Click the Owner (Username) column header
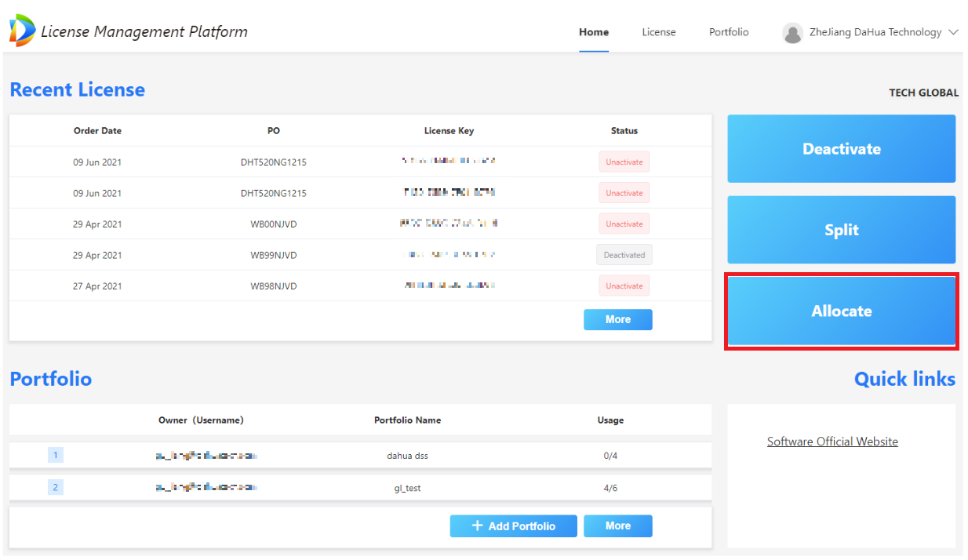The height and width of the screenshot is (560, 968). (201, 420)
